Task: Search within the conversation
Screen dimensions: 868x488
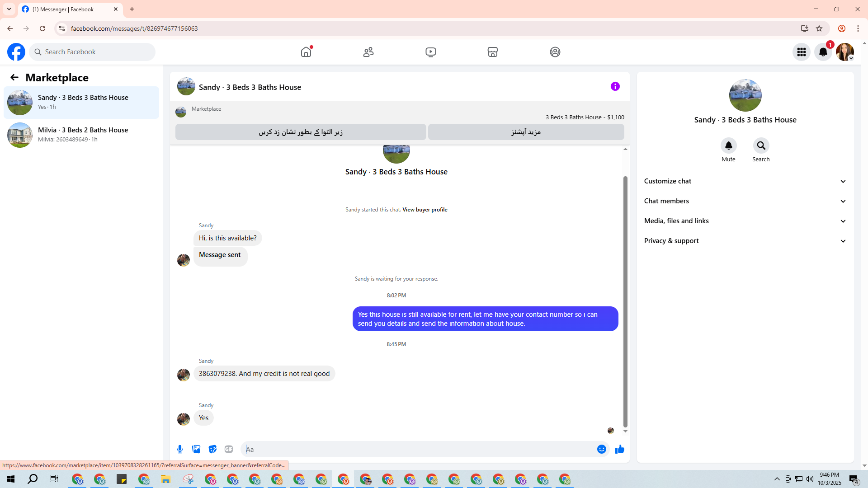Action: 761,145
